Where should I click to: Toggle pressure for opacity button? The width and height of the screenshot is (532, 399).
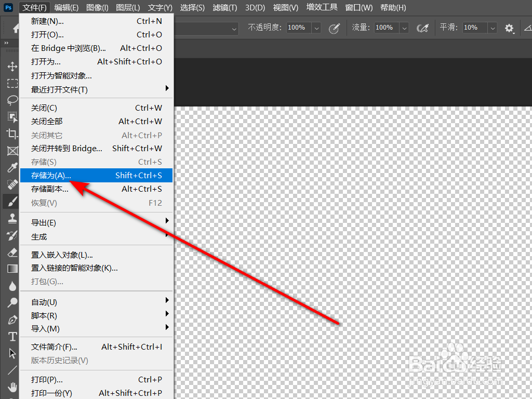point(334,28)
